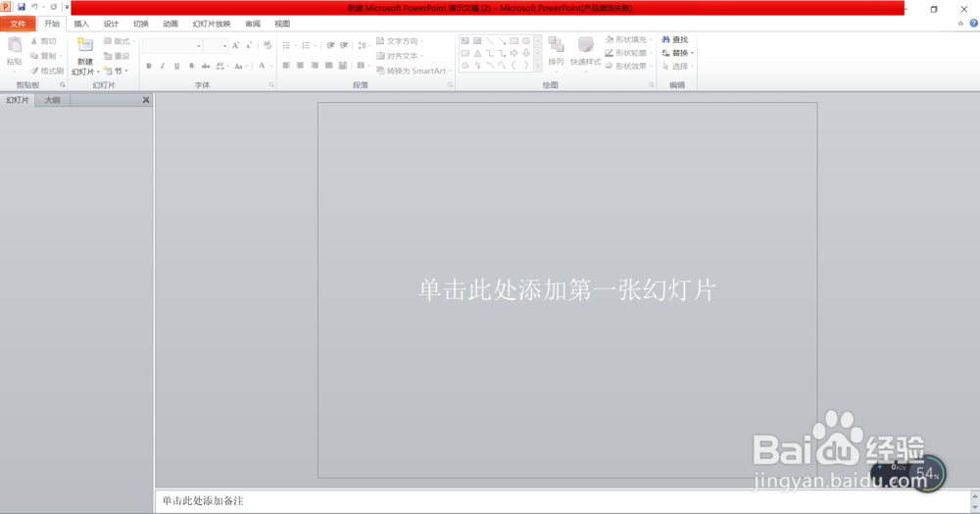
Task: Click 转换为 SmartArt button
Action: (x=414, y=71)
